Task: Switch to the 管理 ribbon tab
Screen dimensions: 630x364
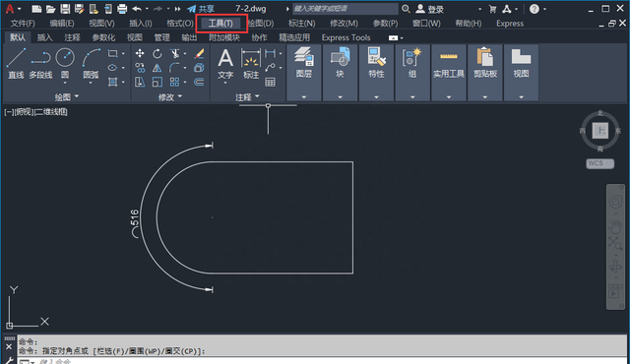Action: pyautogui.click(x=161, y=37)
